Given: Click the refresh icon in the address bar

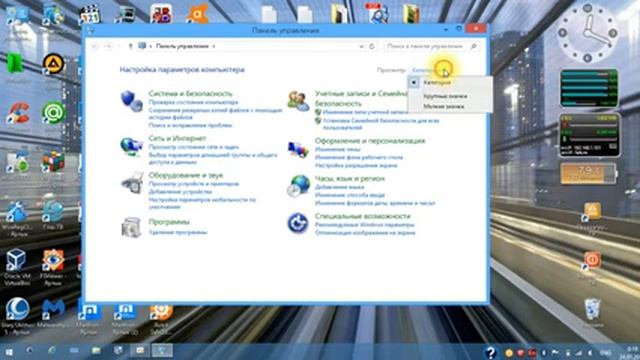Looking at the screenshot, I should tap(372, 47).
